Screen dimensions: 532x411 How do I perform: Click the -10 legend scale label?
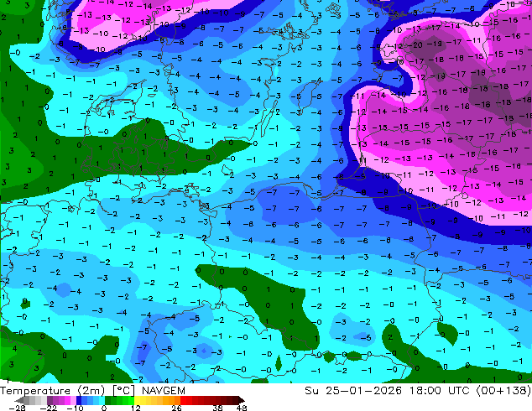pyautogui.click(x=76, y=408)
